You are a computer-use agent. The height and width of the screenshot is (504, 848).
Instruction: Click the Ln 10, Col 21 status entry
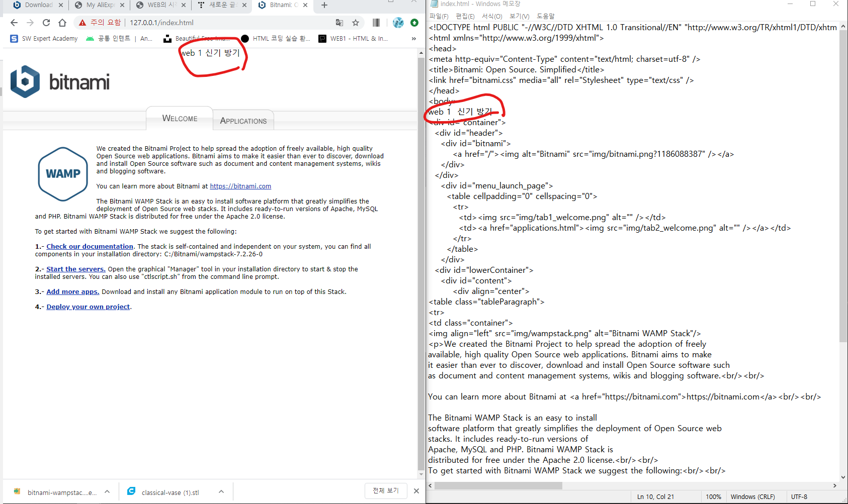point(655,496)
